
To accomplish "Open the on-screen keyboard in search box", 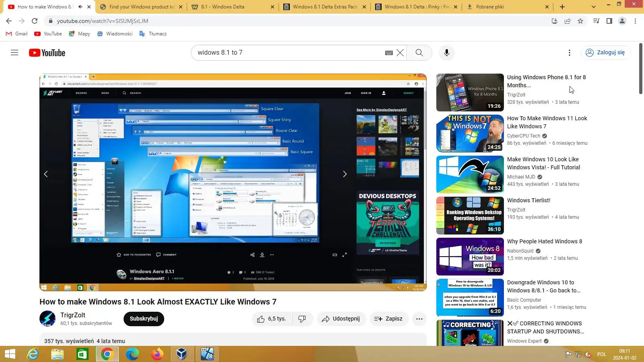I will coord(389,53).
